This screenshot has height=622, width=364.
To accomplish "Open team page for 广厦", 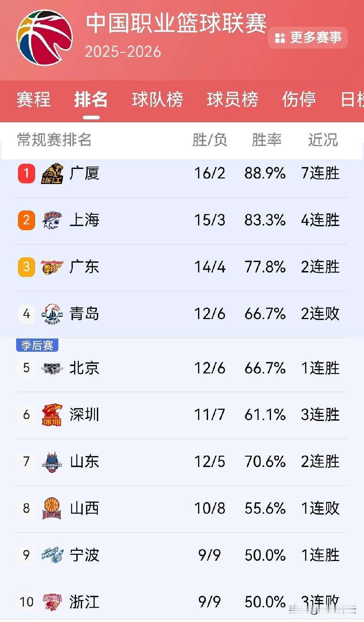I will 85,174.
